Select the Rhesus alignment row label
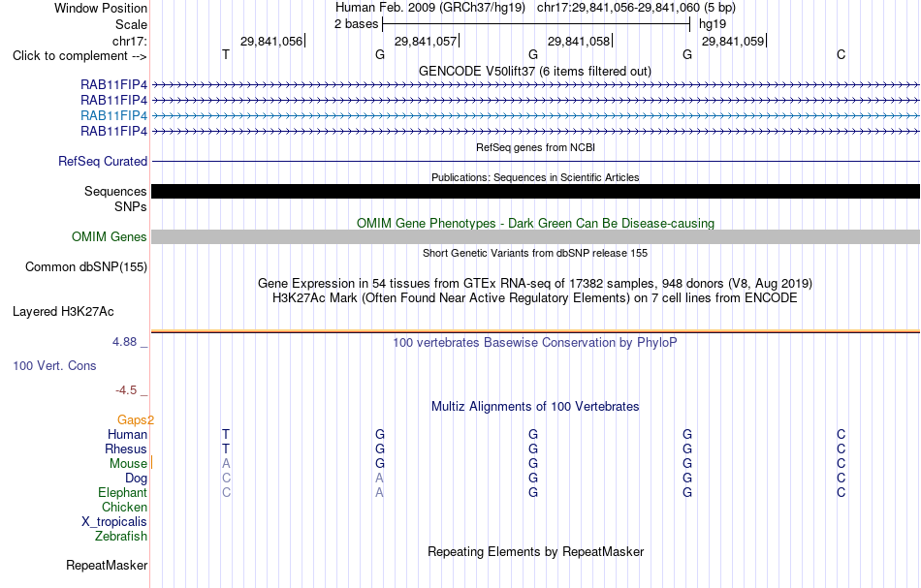Image resolution: width=921 pixels, height=588 pixels. [126, 449]
